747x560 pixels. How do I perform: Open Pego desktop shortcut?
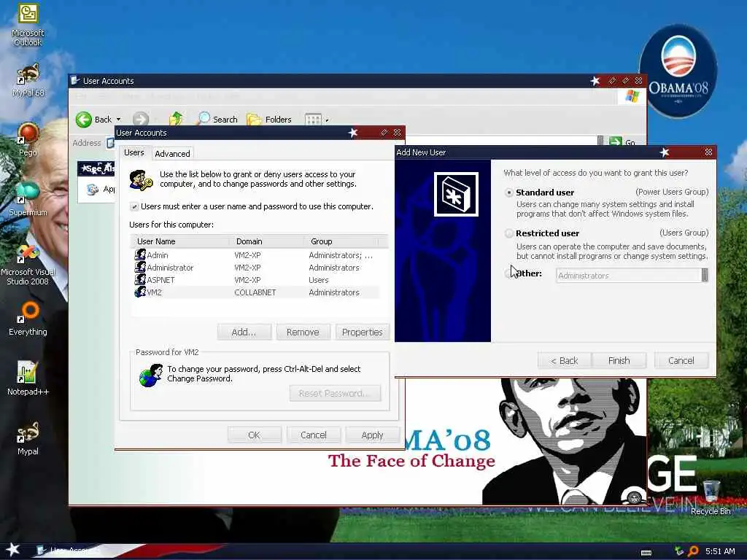28,139
